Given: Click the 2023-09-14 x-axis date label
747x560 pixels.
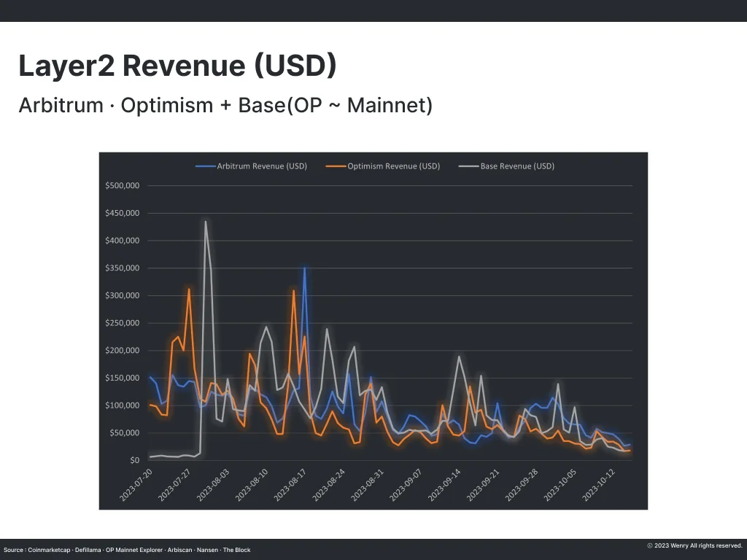Looking at the screenshot, I should [x=444, y=485].
